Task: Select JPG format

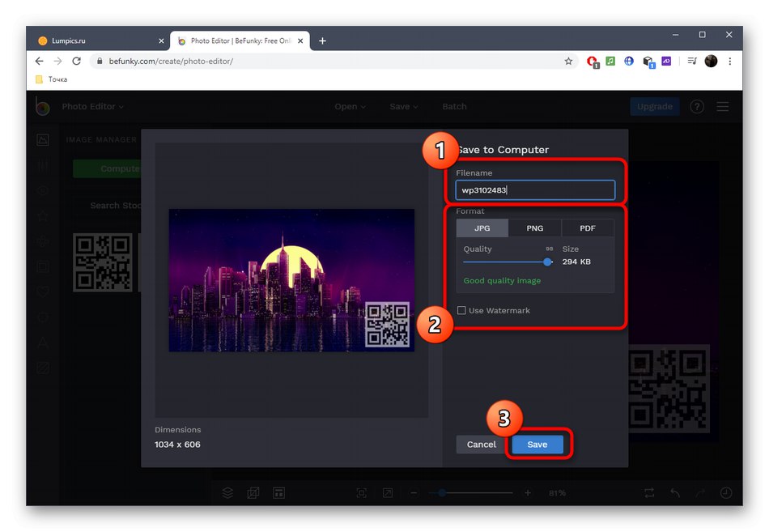Action: (x=482, y=228)
